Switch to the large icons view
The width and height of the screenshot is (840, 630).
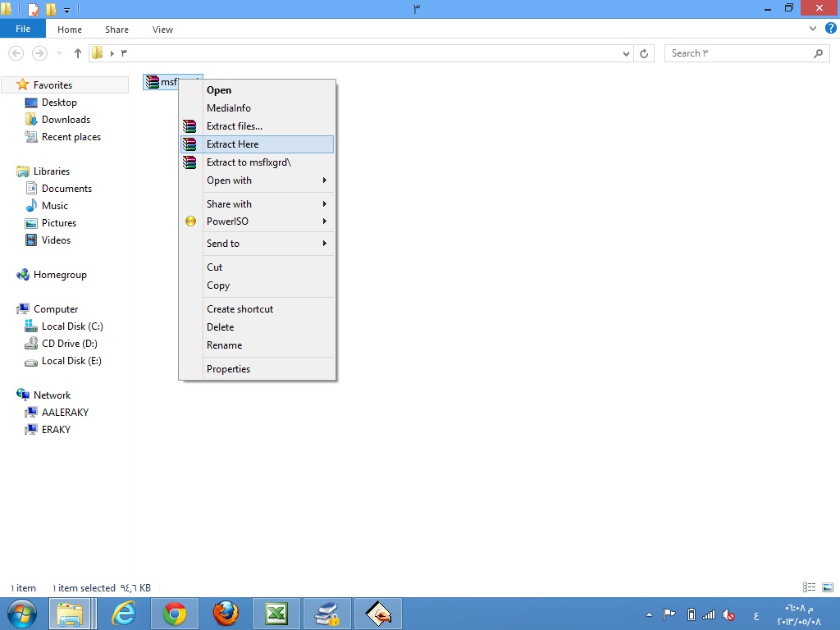coord(828,587)
